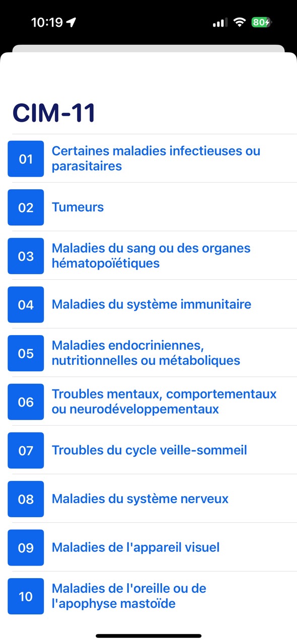Tap the "06" badge for troubles mentaux

(26, 401)
